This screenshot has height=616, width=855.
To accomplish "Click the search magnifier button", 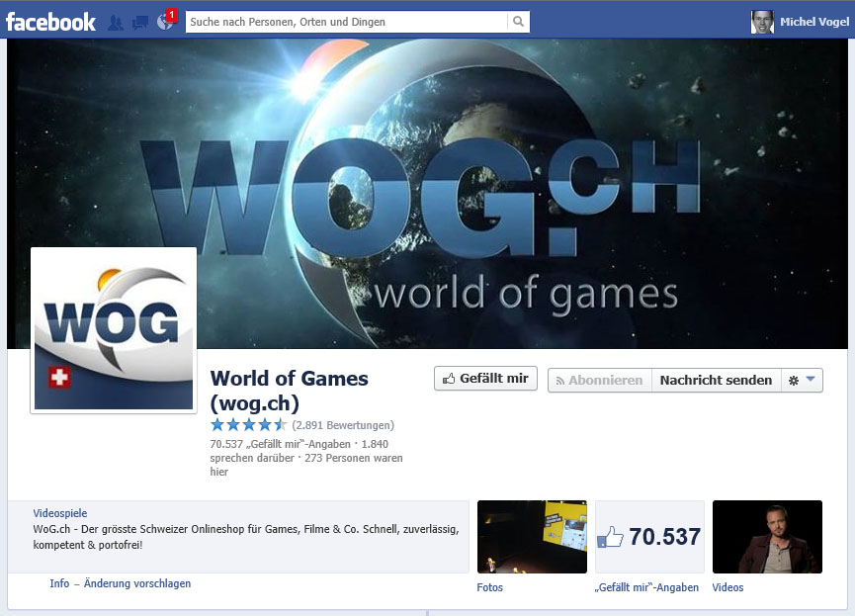I will (x=519, y=22).
